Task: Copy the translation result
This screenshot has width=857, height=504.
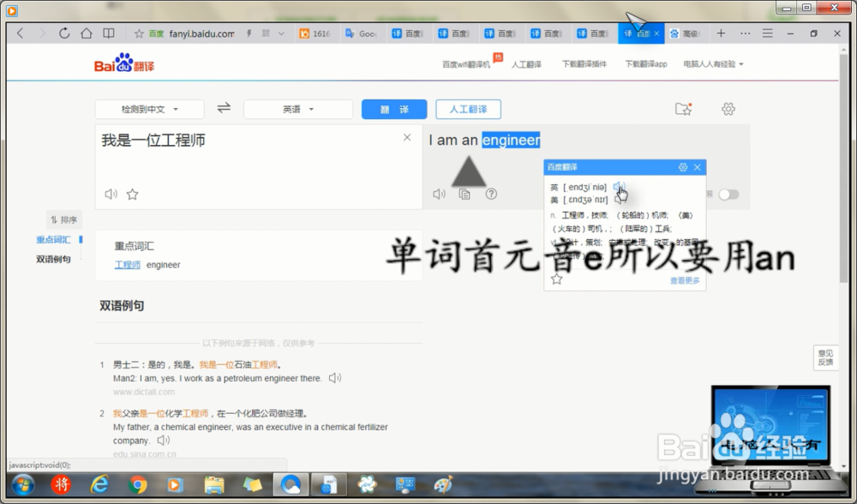Action: [464, 194]
